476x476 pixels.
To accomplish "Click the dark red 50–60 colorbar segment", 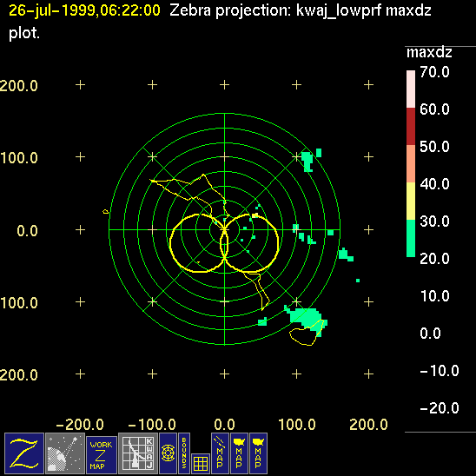I will 411,126.
